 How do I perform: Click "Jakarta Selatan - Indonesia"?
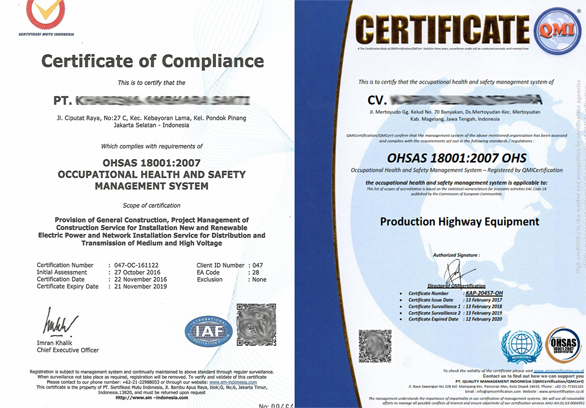coord(151,125)
